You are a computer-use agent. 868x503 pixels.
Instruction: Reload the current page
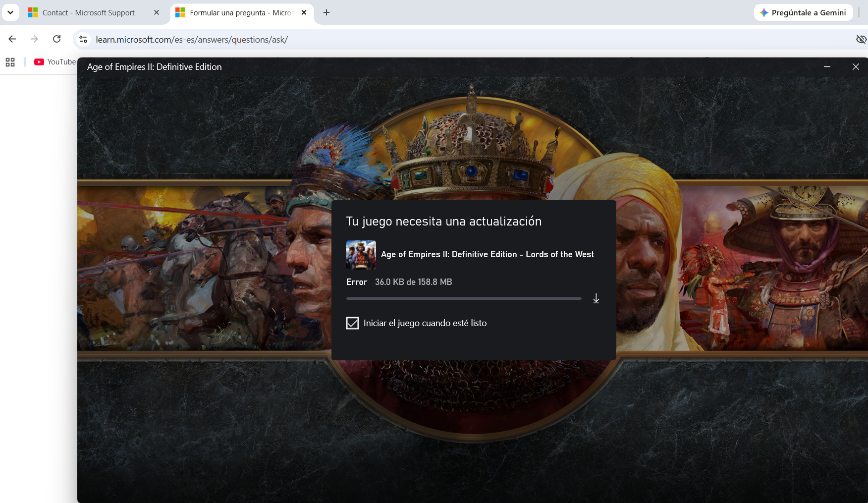(57, 39)
